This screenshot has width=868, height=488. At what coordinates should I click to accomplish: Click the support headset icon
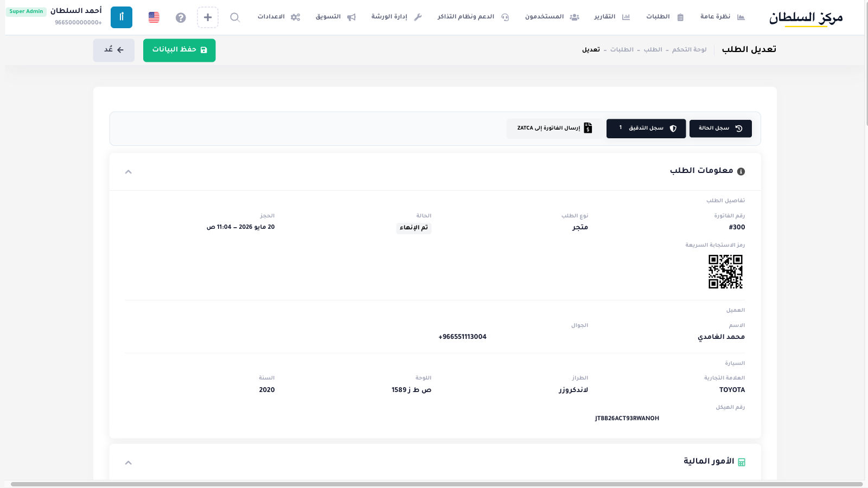click(505, 17)
